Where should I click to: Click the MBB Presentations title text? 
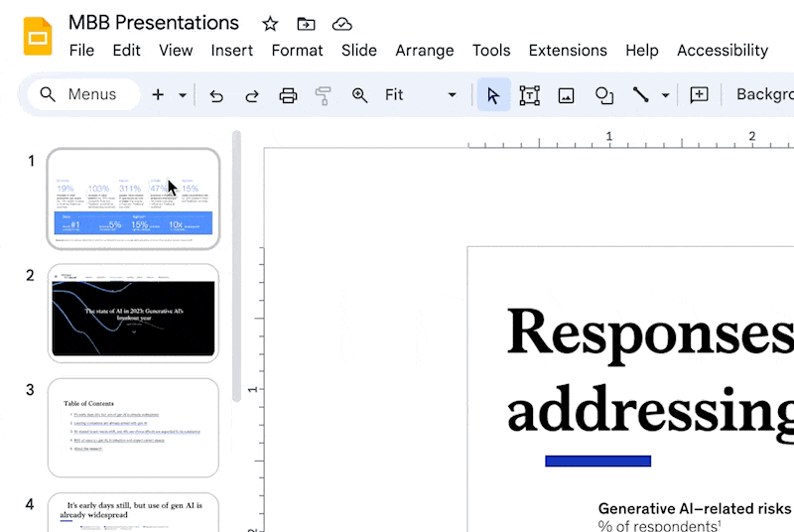click(154, 23)
